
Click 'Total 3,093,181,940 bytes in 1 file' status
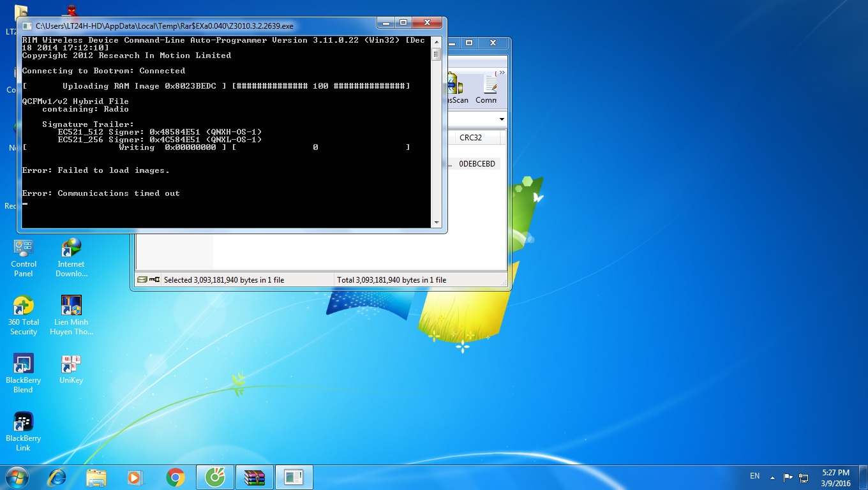click(392, 279)
